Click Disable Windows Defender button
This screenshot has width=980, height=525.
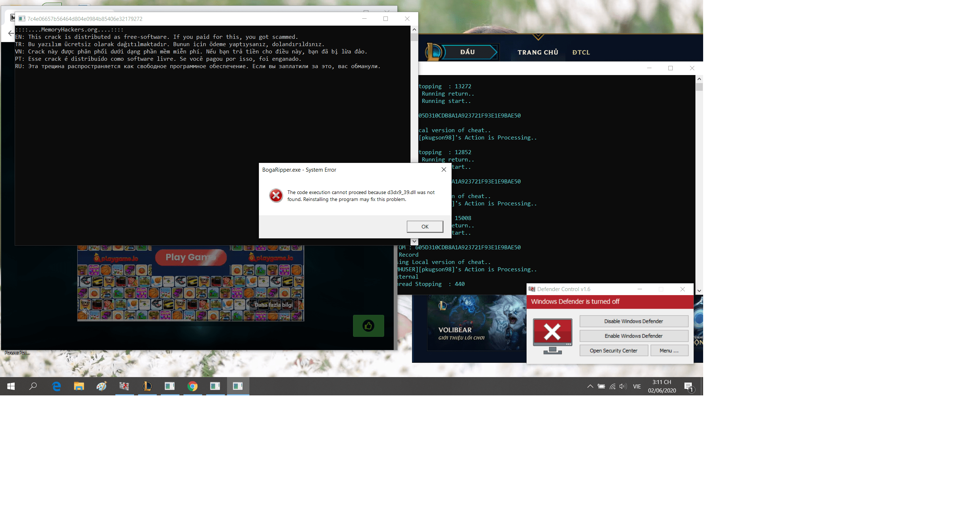coord(634,321)
